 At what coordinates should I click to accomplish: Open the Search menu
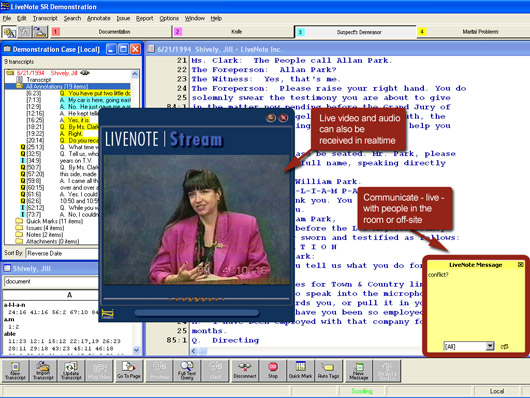coord(72,18)
